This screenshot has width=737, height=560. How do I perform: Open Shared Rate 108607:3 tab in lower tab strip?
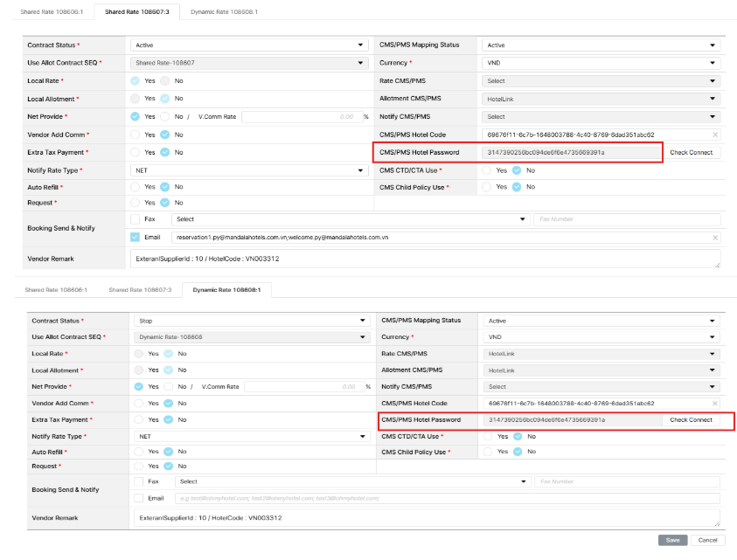point(140,290)
